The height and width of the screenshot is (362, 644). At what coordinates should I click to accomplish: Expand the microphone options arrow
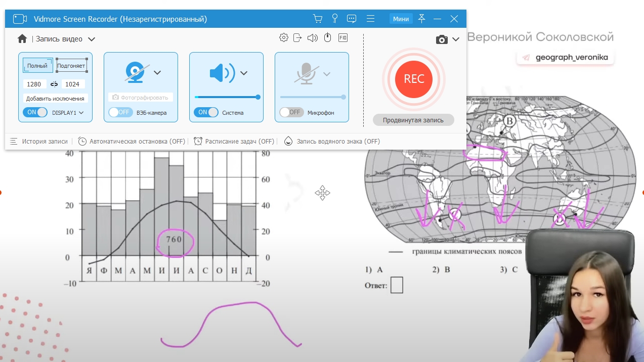click(x=327, y=74)
